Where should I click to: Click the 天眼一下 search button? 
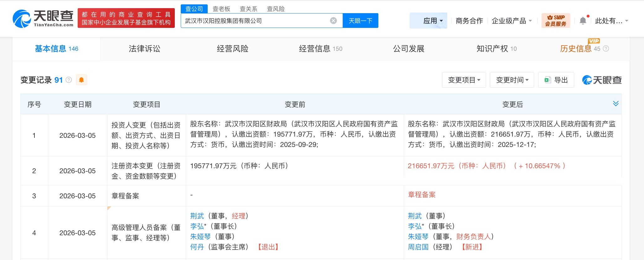pos(360,21)
